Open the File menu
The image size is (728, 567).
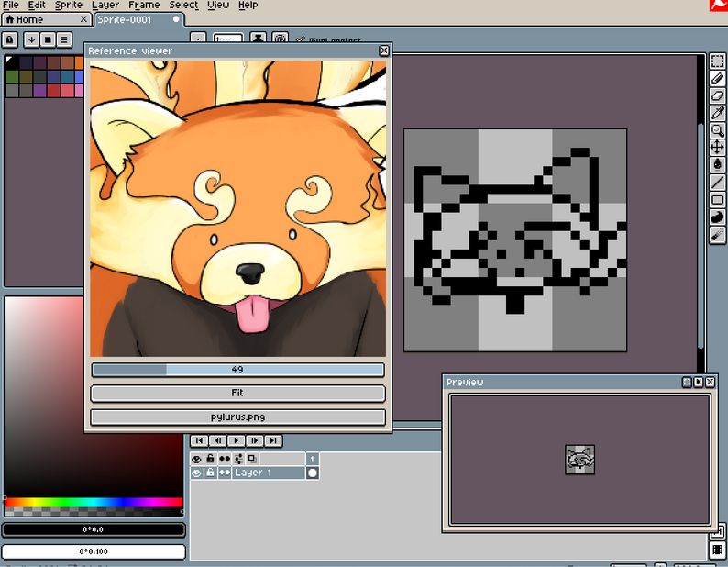[11, 6]
